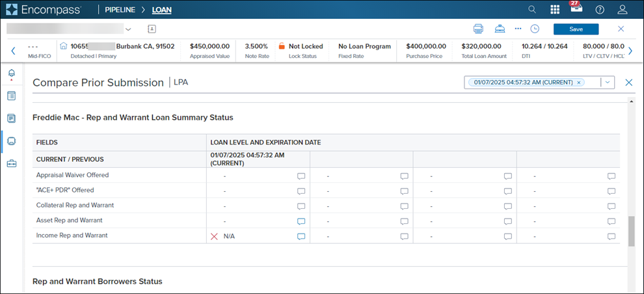This screenshot has height=294, width=644.
Task: Open blue comment for Asset Rep and Warrant
Action: coord(301,221)
